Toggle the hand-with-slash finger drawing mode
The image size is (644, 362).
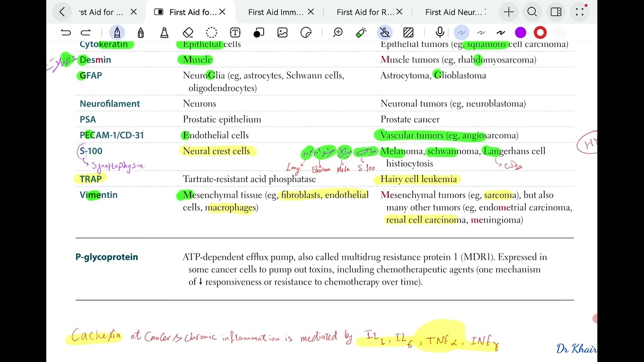(385, 33)
